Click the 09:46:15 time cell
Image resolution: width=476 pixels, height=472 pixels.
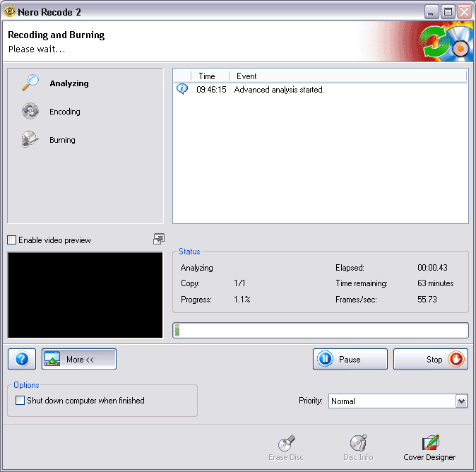click(211, 90)
